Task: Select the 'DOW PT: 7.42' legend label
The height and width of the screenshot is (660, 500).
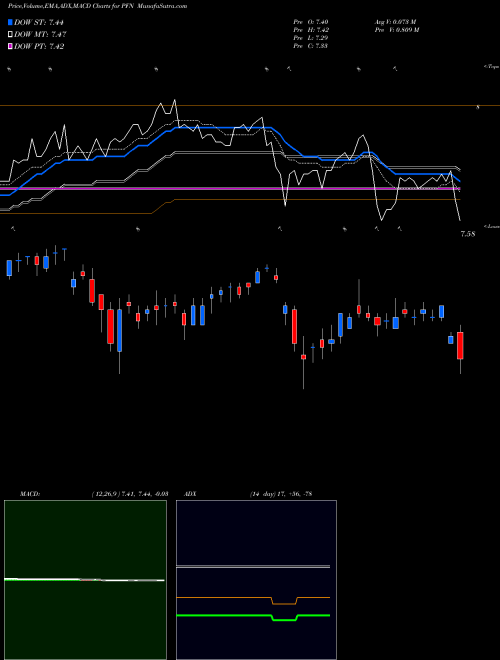Action: coord(39,47)
